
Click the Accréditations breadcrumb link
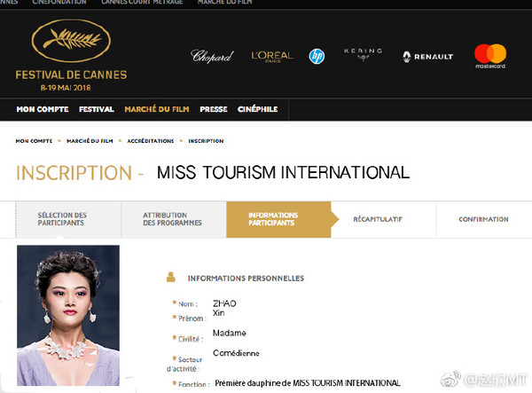pyautogui.click(x=150, y=141)
